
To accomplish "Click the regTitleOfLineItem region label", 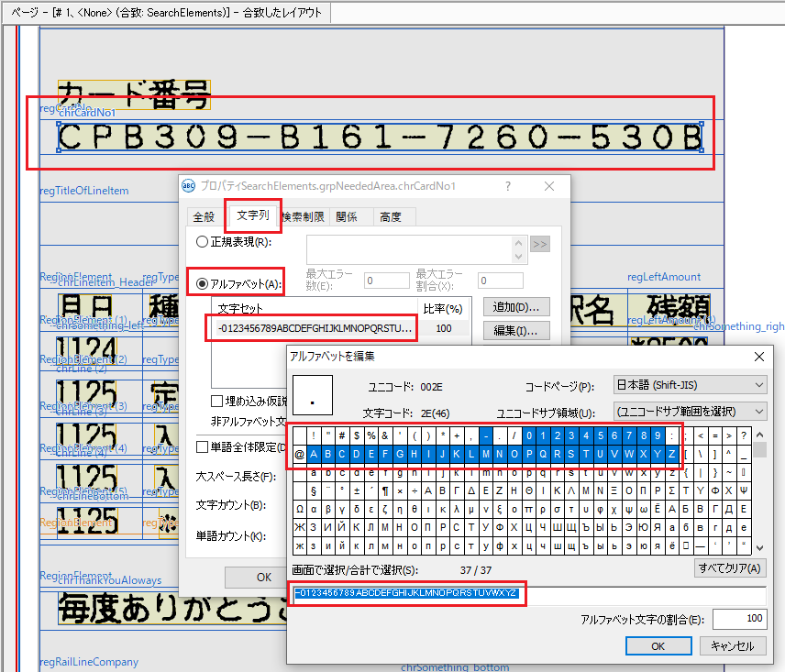I will [x=84, y=191].
